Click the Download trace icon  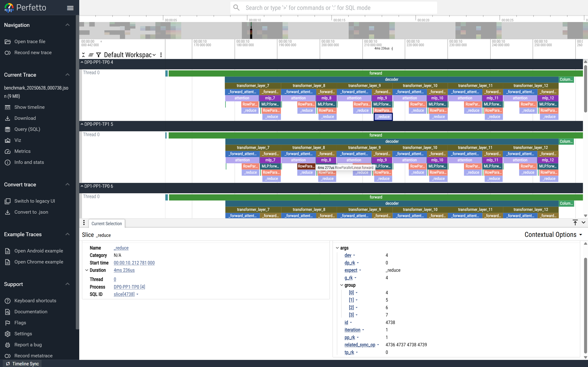[8, 118]
